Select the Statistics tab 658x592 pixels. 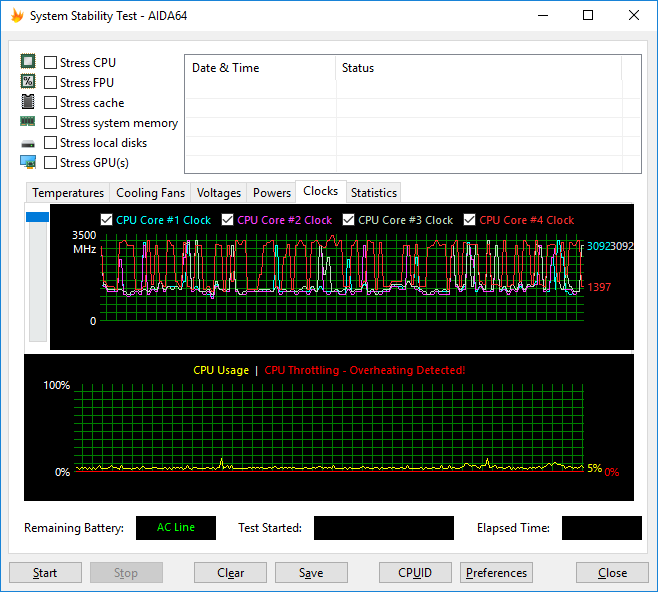[374, 193]
